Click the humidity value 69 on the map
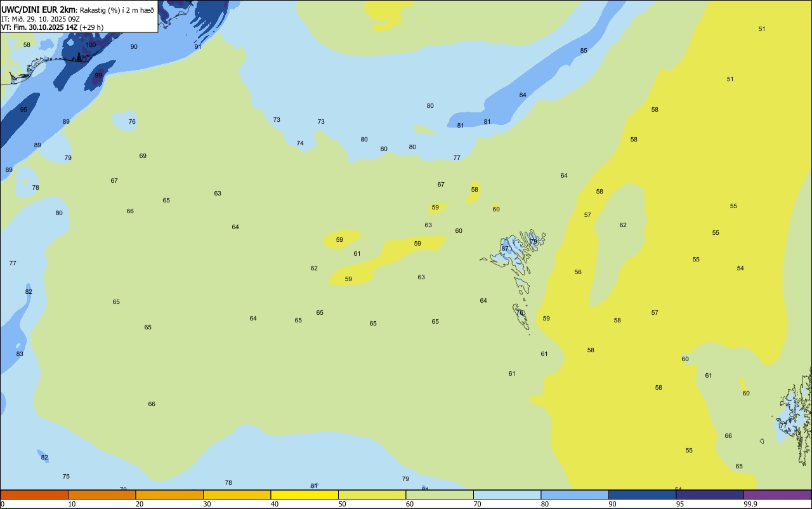Viewport: 812px width, 509px height. click(143, 156)
